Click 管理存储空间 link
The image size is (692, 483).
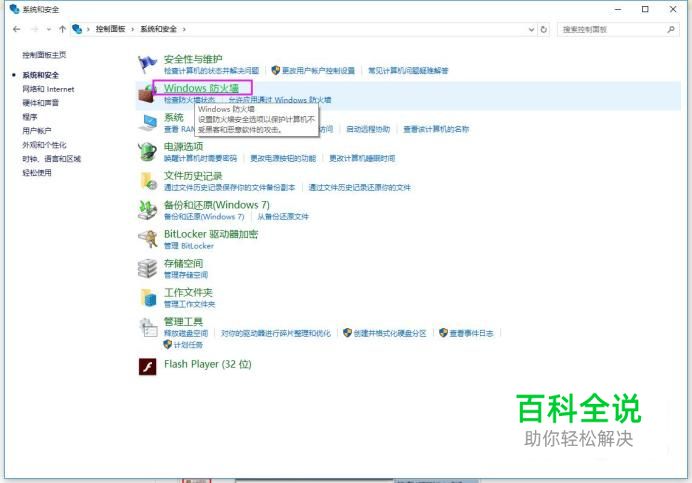click(x=186, y=275)
